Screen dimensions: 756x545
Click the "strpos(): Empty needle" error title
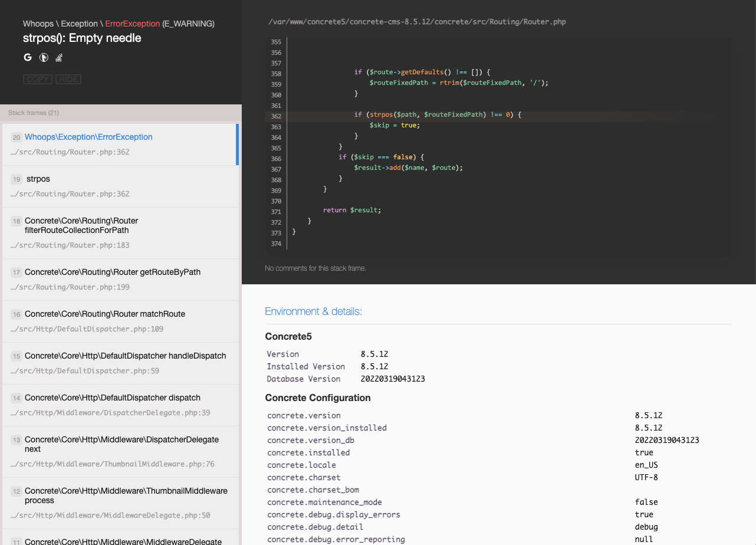[82, 38]
